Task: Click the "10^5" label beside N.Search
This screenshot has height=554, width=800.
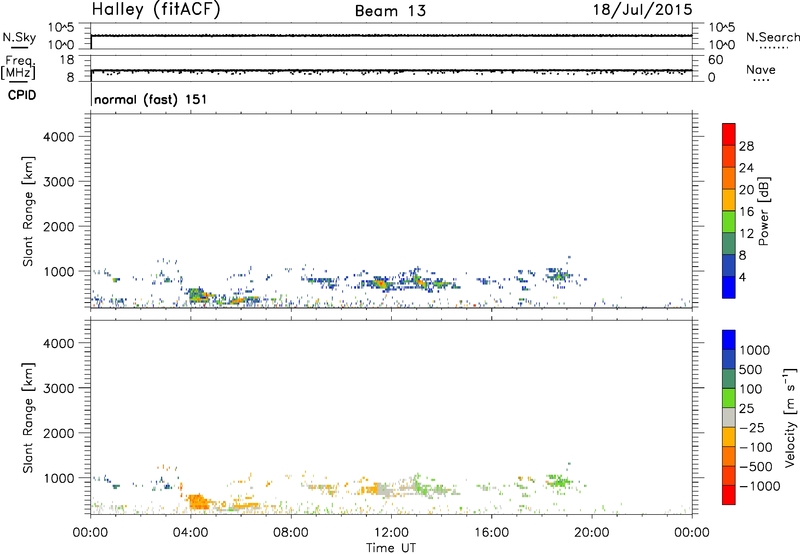Action: 722,27
